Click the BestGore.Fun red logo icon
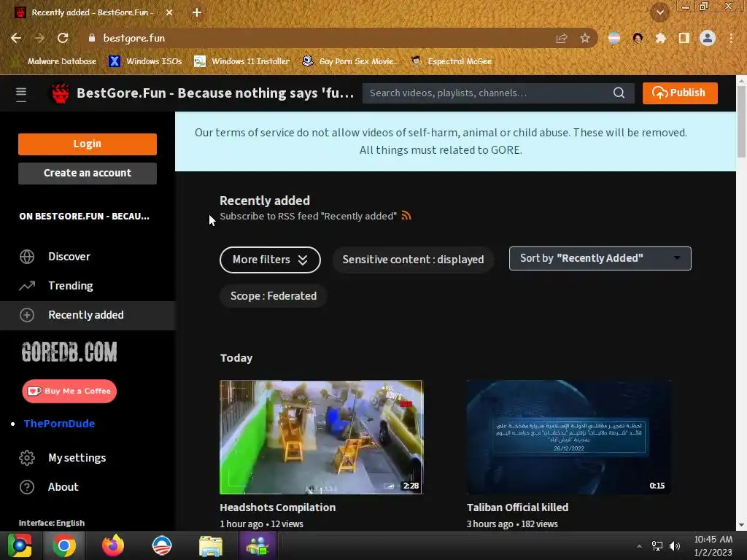Viewport: 747px width, 560px height. (61, 93)
